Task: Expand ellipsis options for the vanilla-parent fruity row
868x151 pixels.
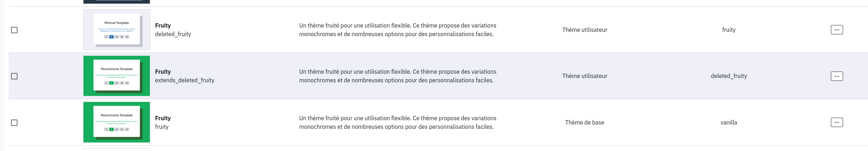Action: coord(837,122)
